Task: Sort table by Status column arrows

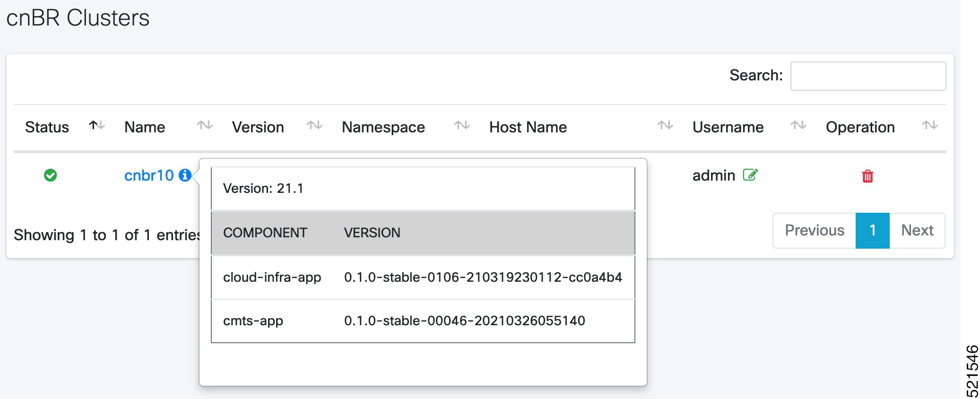Action: 97,125
